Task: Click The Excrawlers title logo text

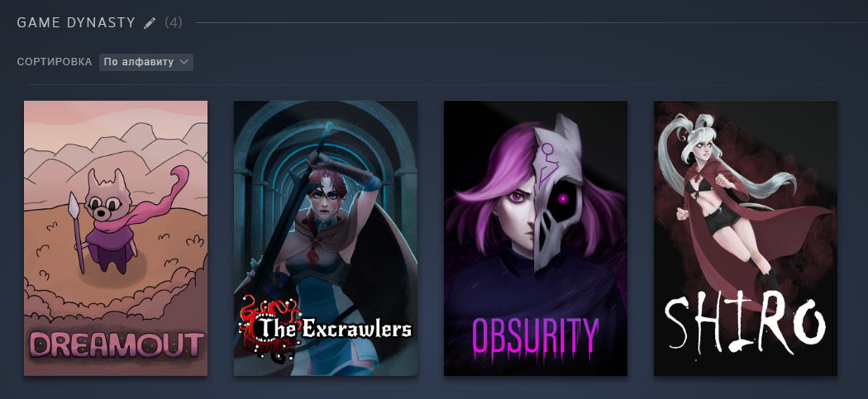Action: [336, 329]
